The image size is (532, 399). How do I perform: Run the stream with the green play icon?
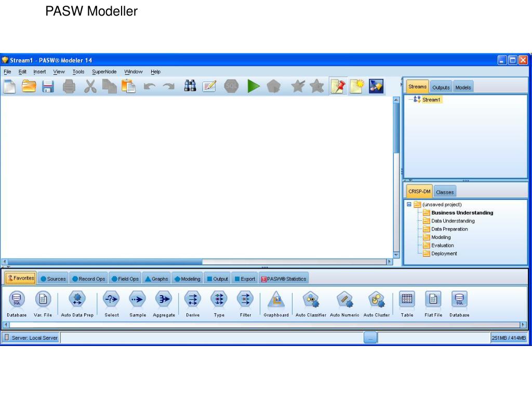(254, 86)
